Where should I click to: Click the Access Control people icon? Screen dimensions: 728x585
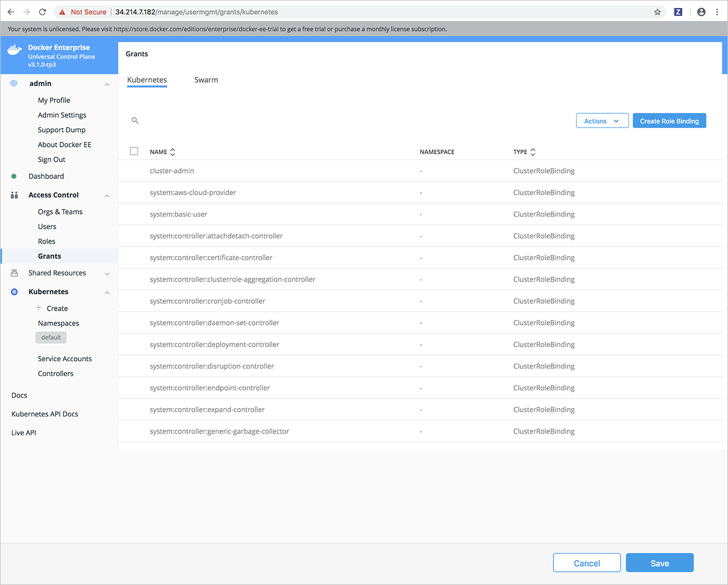[x=14, y=195]
